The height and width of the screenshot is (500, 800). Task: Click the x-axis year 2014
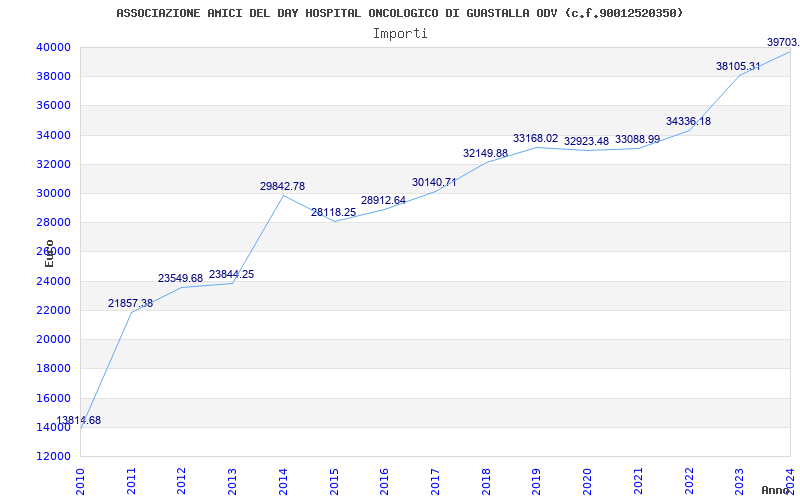(x=283, y=482)
